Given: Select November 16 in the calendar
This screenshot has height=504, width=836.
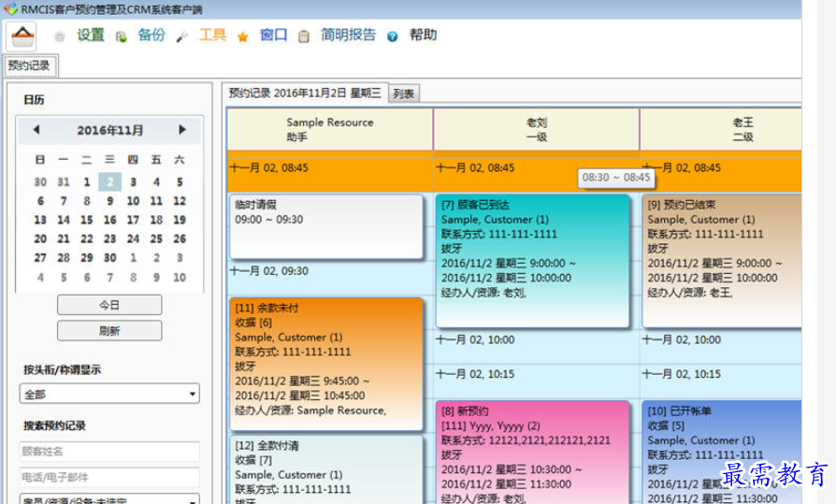Looking at the screenshot, I should click(x=109, y=220).
